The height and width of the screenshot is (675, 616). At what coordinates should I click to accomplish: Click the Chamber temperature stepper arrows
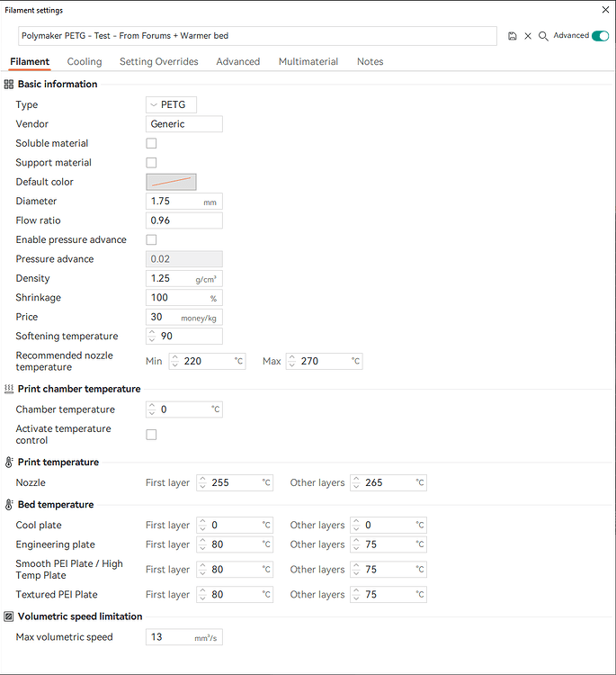pos(151,409)
